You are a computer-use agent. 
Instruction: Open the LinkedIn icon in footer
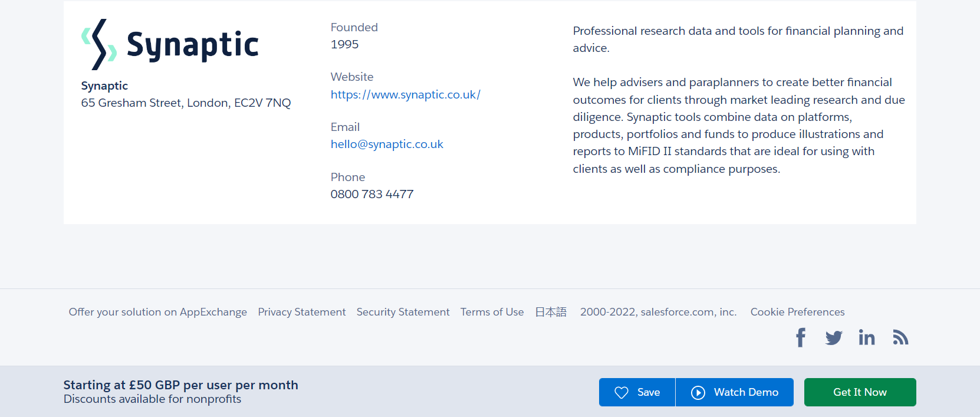[x=867, y=337]
